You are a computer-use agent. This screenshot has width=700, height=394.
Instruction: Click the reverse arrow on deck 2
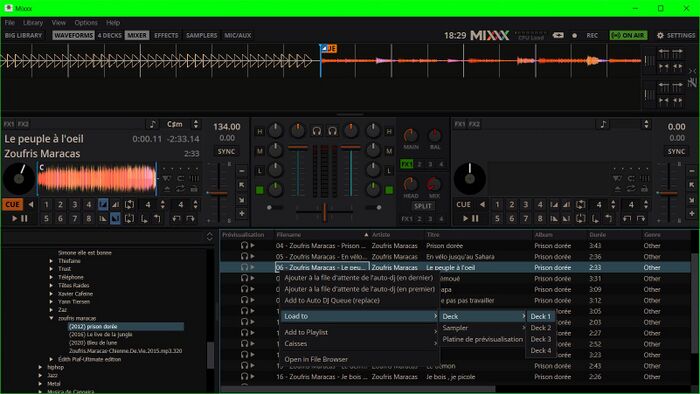[x=482, y=204]
